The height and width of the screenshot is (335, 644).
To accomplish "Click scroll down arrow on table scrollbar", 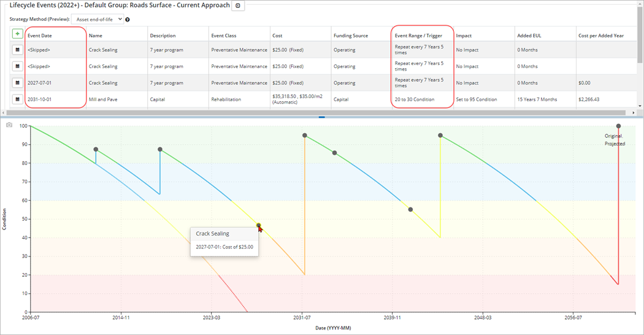I will coord(640,106).
